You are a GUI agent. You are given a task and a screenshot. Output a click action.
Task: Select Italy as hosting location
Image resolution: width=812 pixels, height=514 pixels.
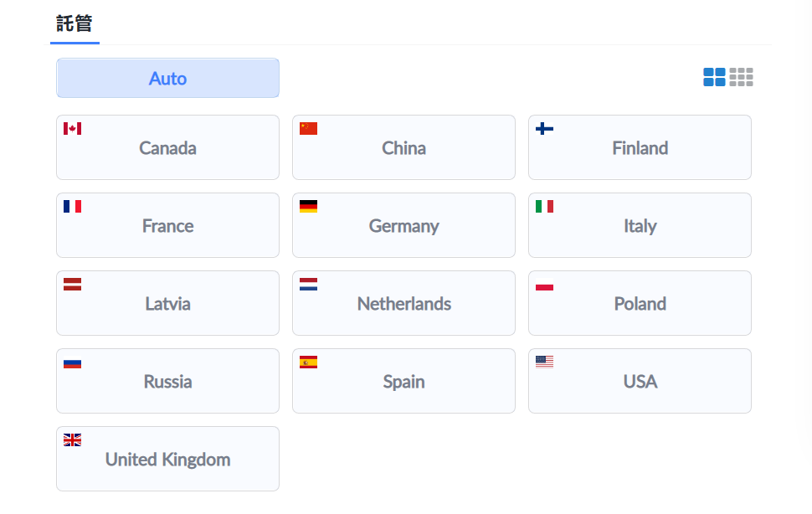[x=640, y=226]
